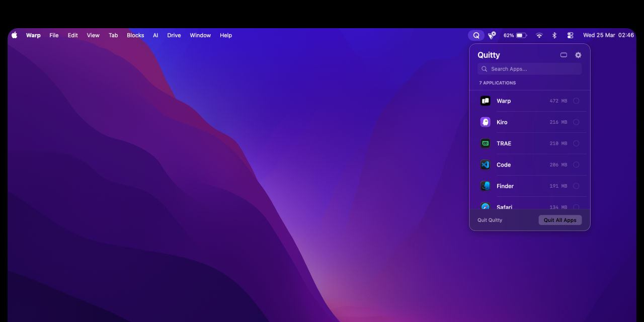Open the Apple menu
The image size is (644, 322).
pos(14,35)
